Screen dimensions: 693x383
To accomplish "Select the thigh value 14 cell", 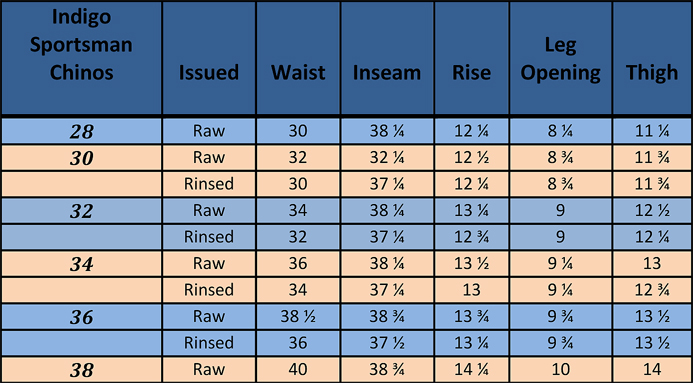I will [x=652, y=370].
